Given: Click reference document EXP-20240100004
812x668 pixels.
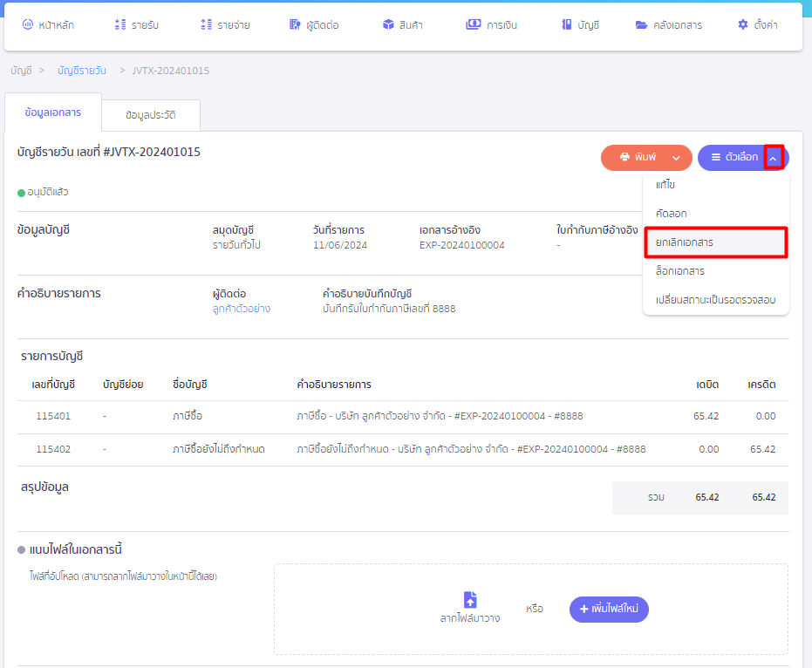Looking at the screenshot, I should [462, 245].
